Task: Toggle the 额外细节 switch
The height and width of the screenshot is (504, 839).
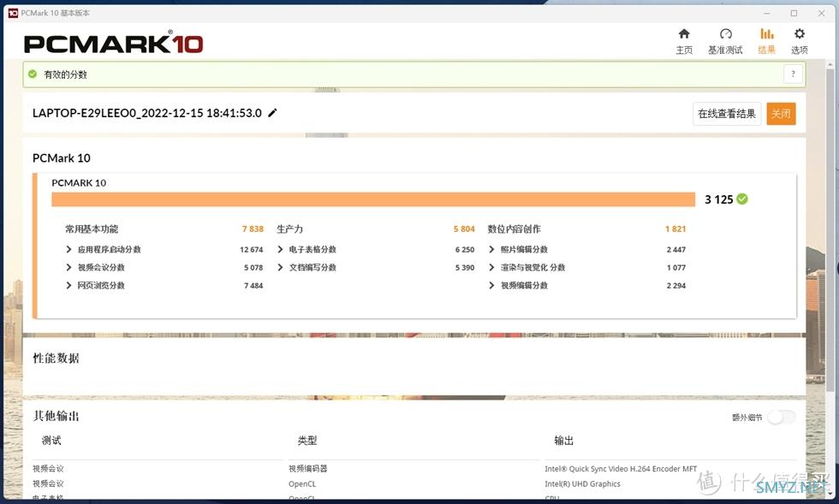Action: click(781, 418)
